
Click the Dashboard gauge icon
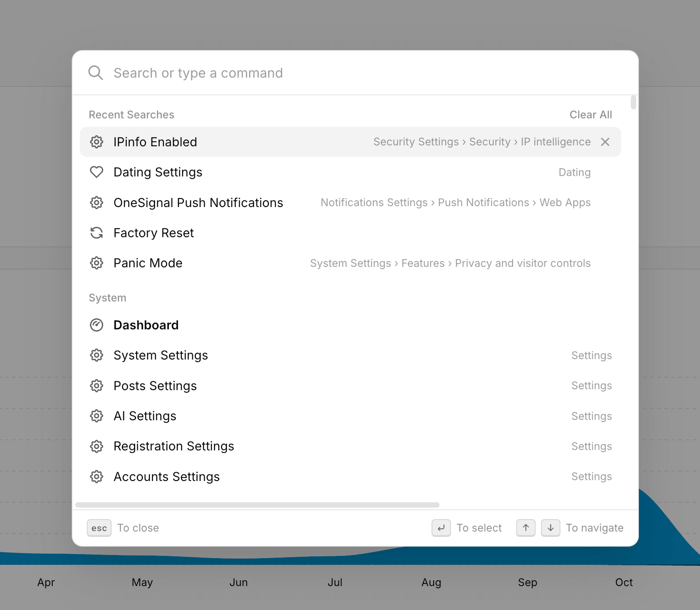coord(97,325)
